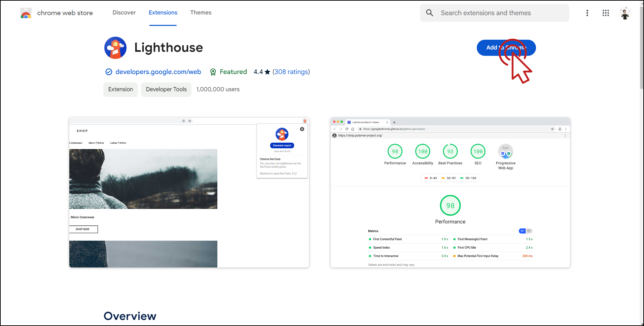The width and height of the screenshot is (644, 326).
Task: Click the Overview heading
Action: (130, 316)
